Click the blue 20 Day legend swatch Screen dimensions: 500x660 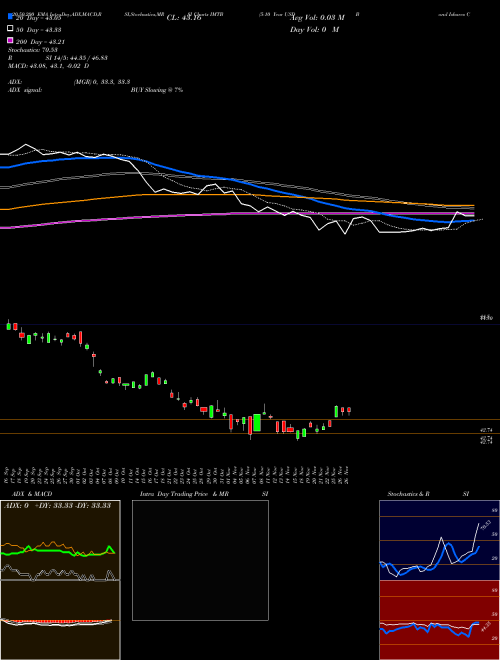point(10,17)
